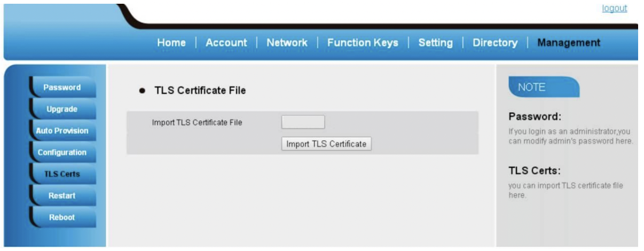Go to the Network tab
644x251 pixels.
click(x=287, y=43)
